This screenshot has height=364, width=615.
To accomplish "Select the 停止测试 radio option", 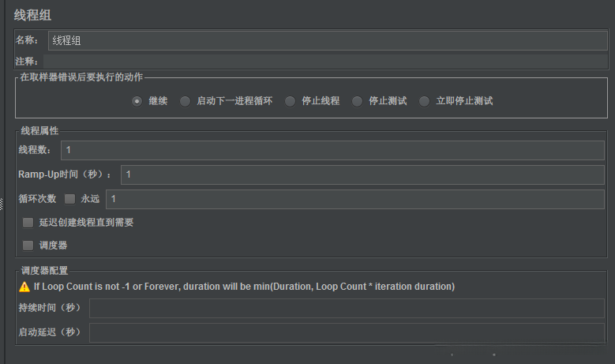I will click(x=357, y=101).
